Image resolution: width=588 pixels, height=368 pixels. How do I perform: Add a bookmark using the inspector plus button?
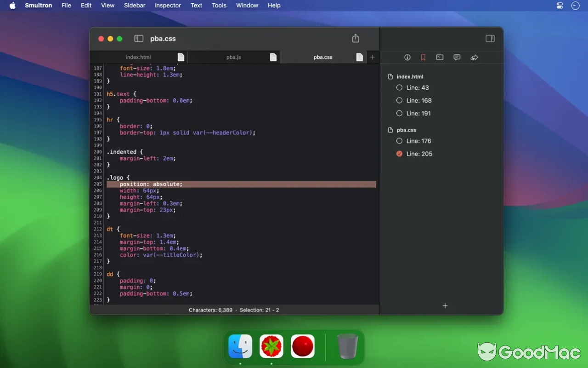[x=445, y=305]
